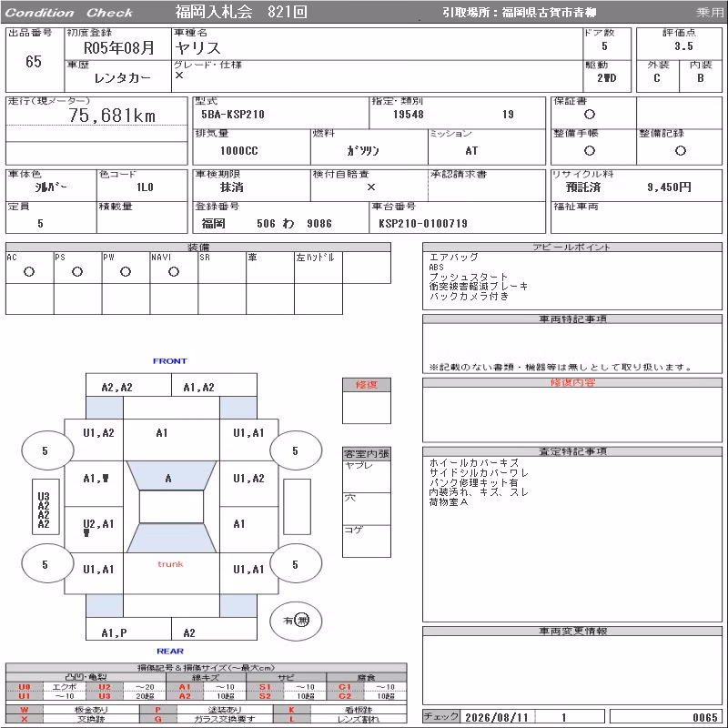Click the 'Condition Check' title text

click(69, 13)
